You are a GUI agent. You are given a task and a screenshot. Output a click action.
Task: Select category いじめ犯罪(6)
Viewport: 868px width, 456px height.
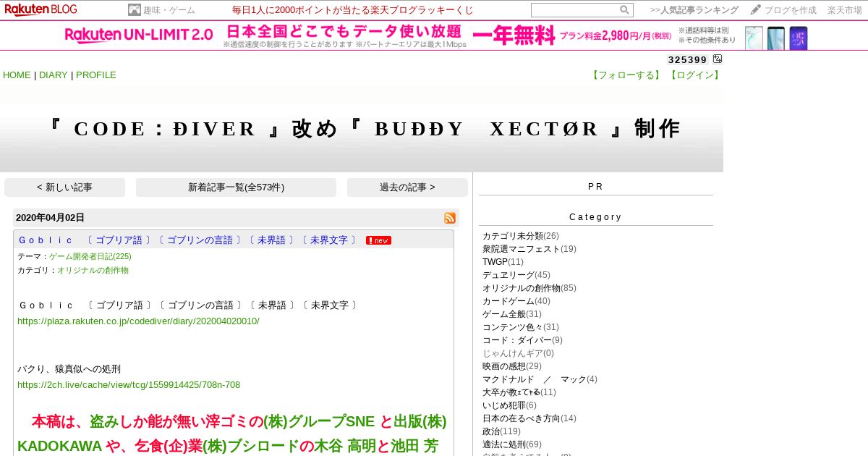click(509, 405)
